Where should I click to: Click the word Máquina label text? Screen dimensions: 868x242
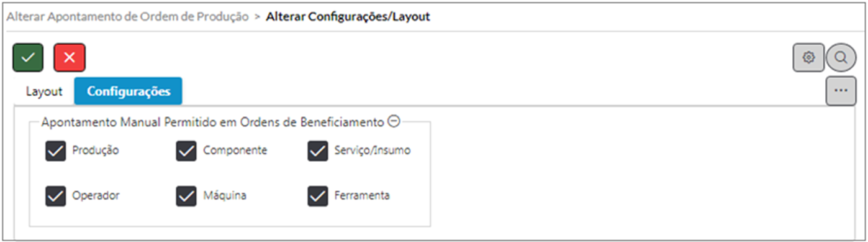[225, 196]
